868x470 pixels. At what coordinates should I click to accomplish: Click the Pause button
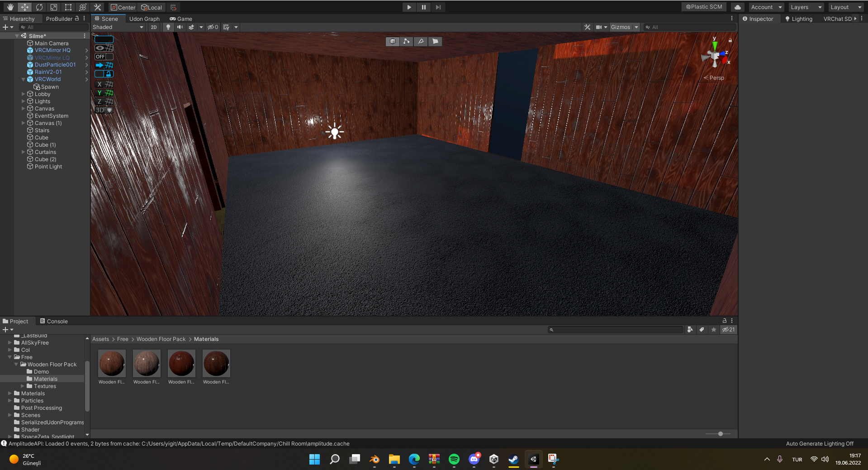423,7
